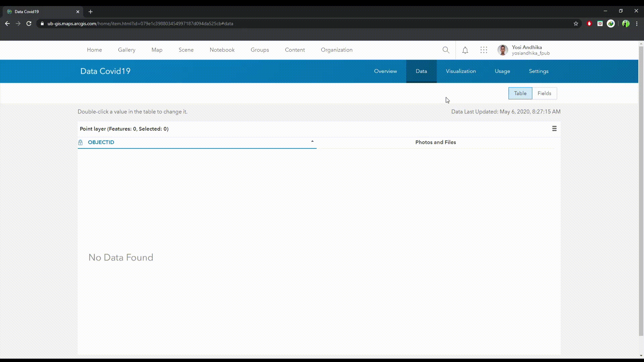
Task: Open the notifications bell
Action: tap(465, 50)
